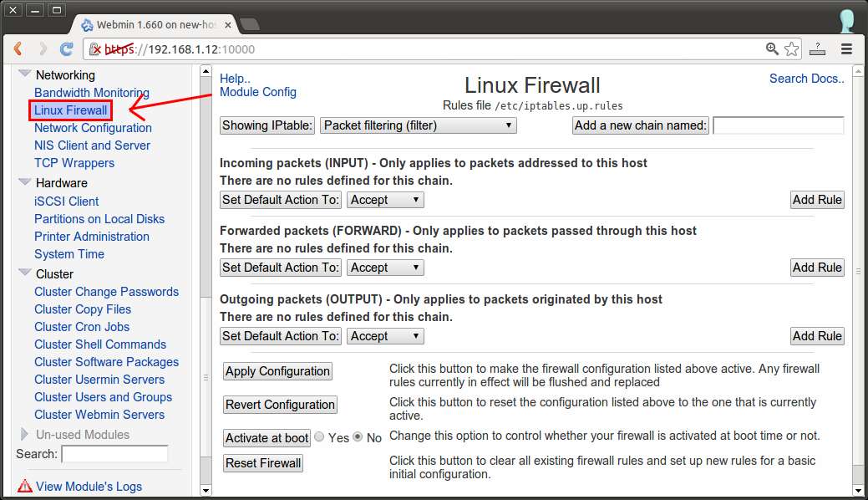Click Search Docs.. link
Viewport: 868px width, 500px height.
click(x=806, y=79)
